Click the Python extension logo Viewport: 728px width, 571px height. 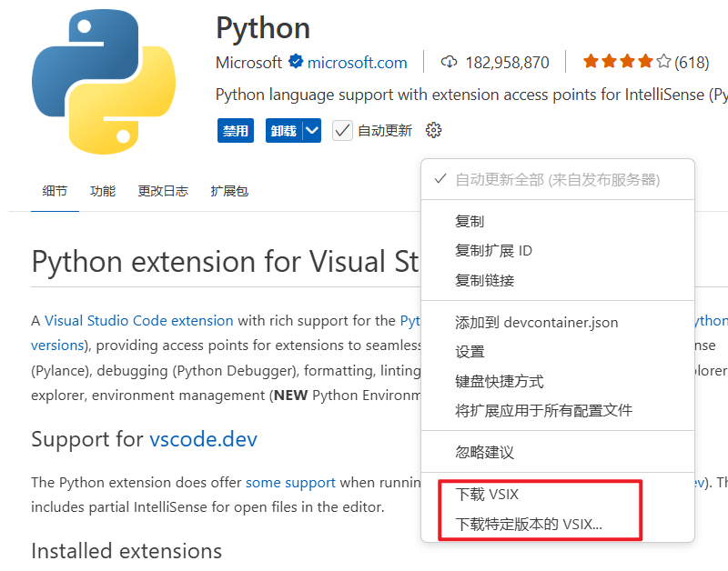[104, 81]
